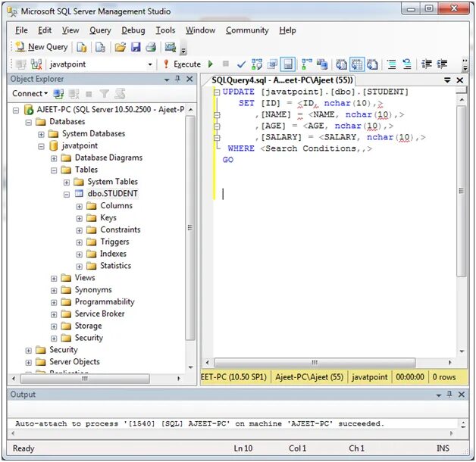This screenshot has width=476, height=462.
Task: Toggle Include Client Statistics
Action: point(322,64)
